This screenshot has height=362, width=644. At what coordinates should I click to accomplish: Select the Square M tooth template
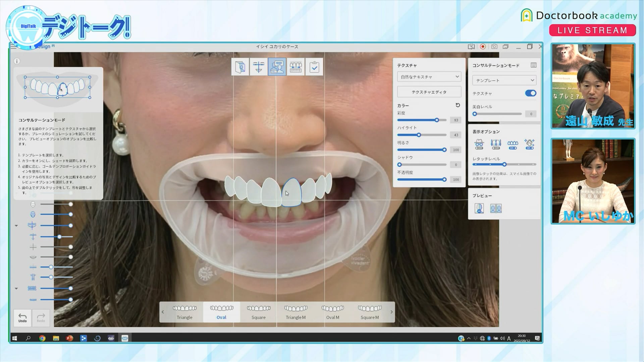(370, 312)
